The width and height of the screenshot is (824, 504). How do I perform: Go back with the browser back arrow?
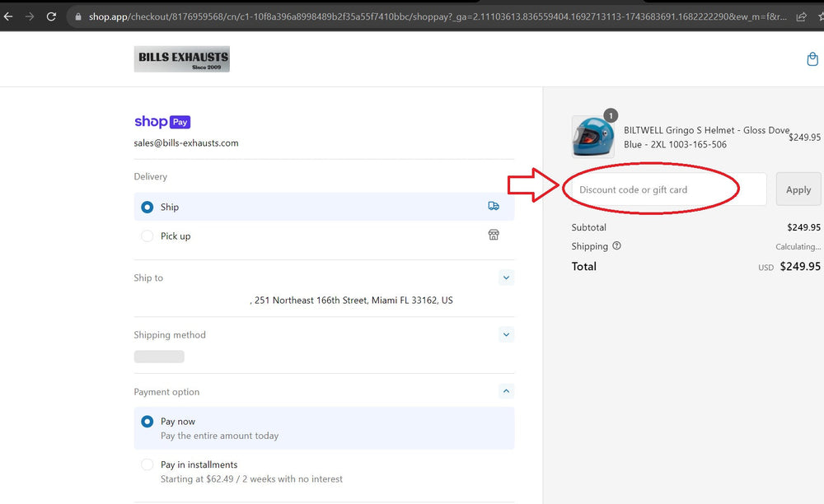(8, 16)
